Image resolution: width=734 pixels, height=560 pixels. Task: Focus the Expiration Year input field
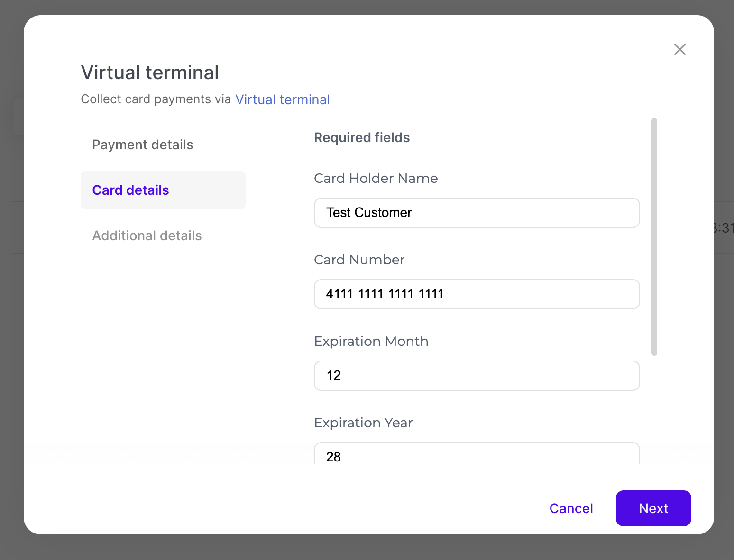click(x=477, y=455)
